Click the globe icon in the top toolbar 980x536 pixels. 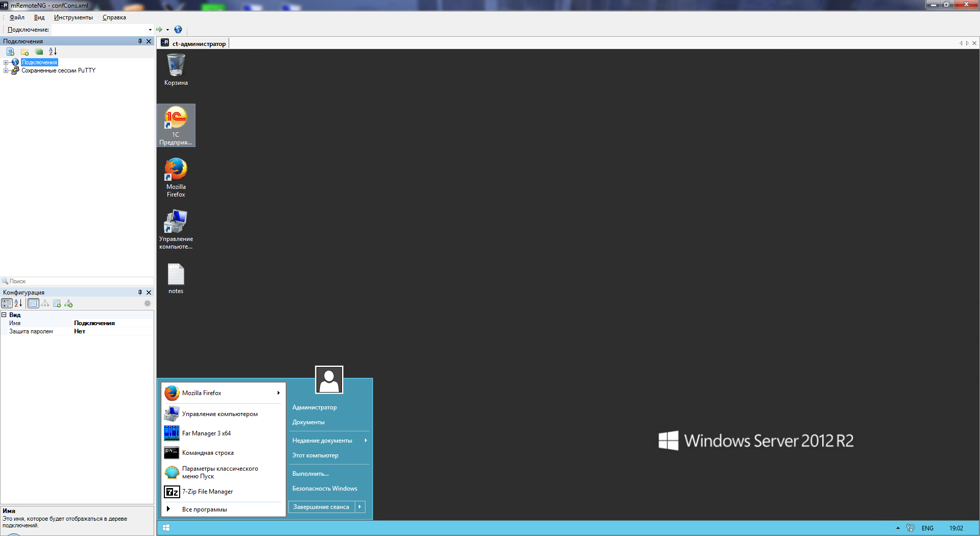(178, 30)
